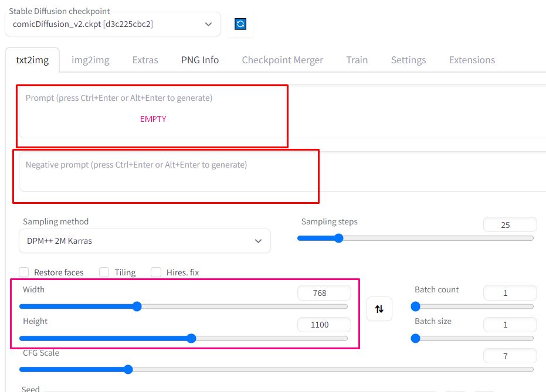Open the Stable Diffusion checkpoint dropdown
The image size is (546, 392).
[x=113, y=24]
